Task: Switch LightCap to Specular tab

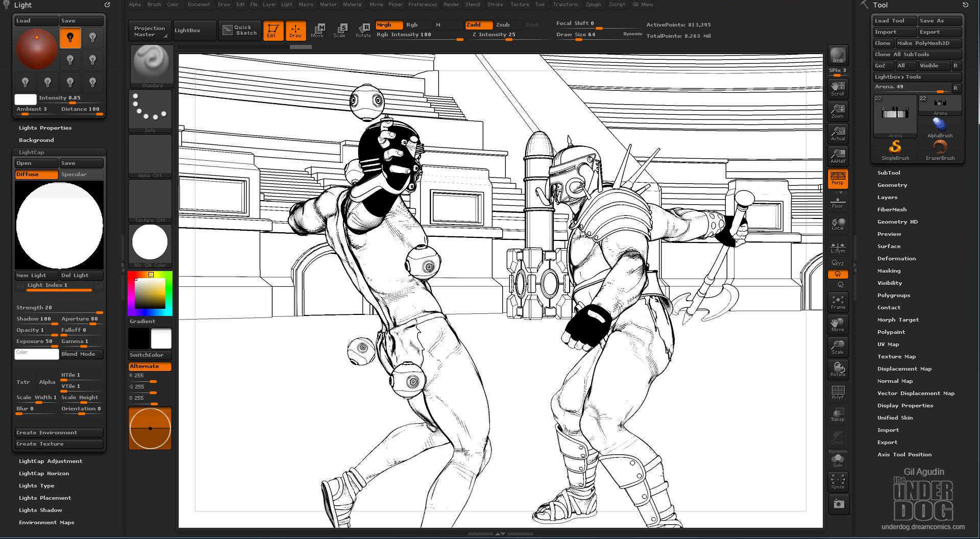Action: click(x=81, y=175)
